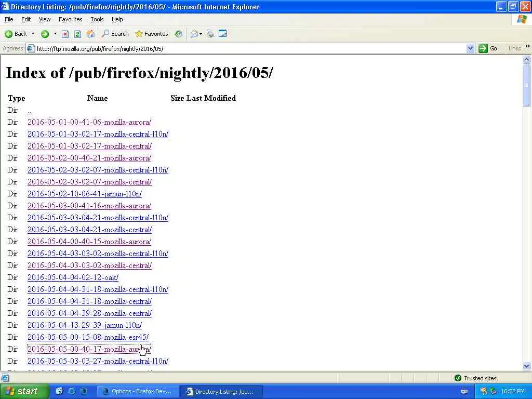Viewport: 532px width, 399px height.
Task: Click the Mail envelope toolbar icon
Action: coord(194,34)
